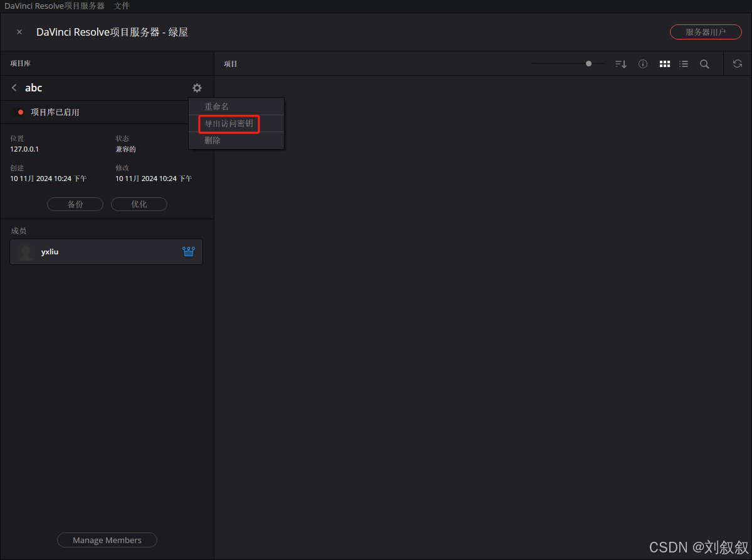This screenshot has width=752, height=560.
Task: Open the 文件 menu
Action: (x=122, y=6)
